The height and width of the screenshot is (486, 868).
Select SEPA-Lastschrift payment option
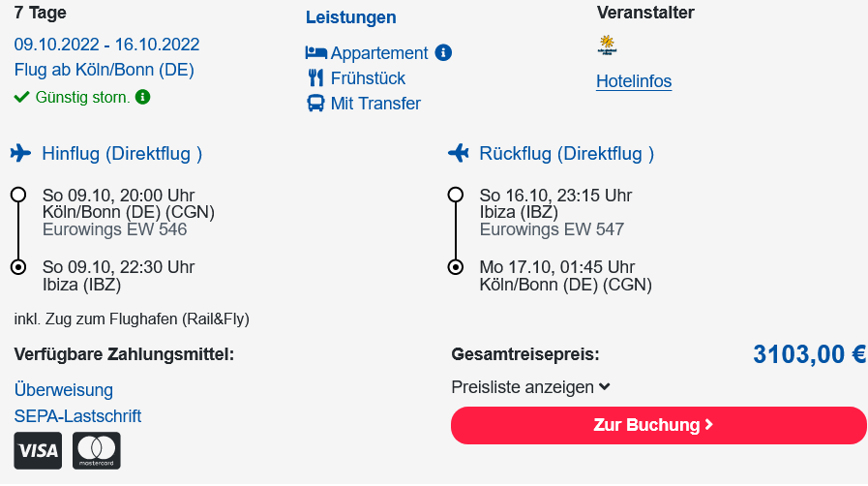tap(77, 415)
